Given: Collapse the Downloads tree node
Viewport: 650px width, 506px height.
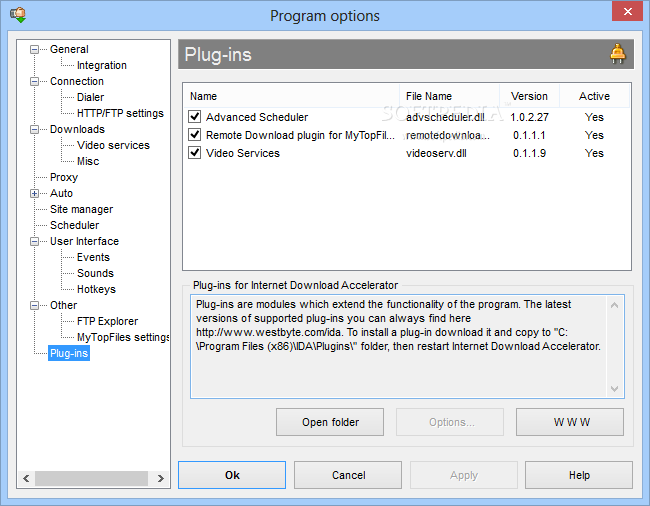Looking at the screenshot, I should point(34,129).
